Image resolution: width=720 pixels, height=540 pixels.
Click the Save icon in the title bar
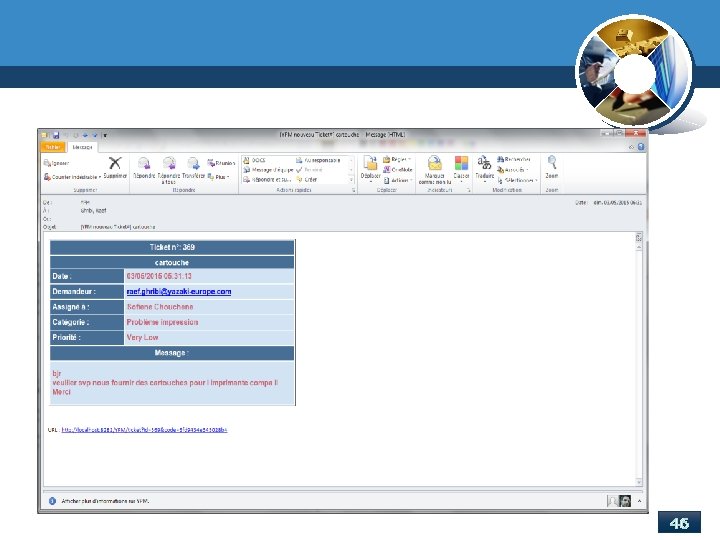[56, 135]
